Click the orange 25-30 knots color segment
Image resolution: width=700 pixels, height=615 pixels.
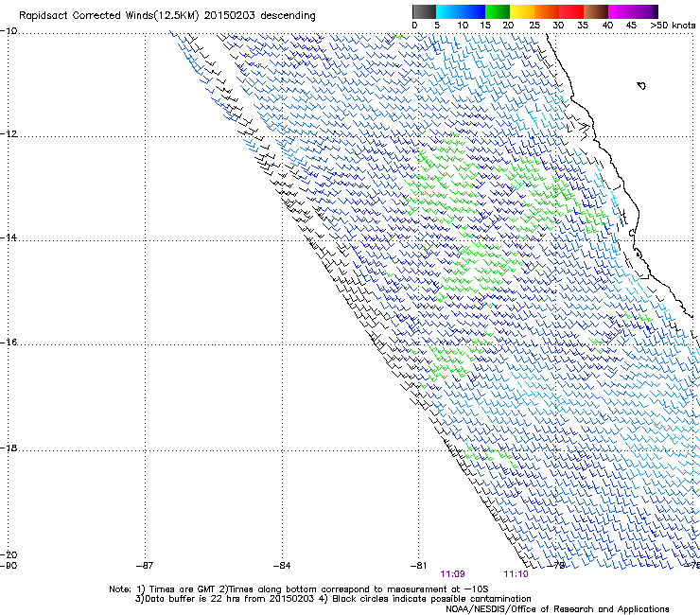click(x=547, y=11)
